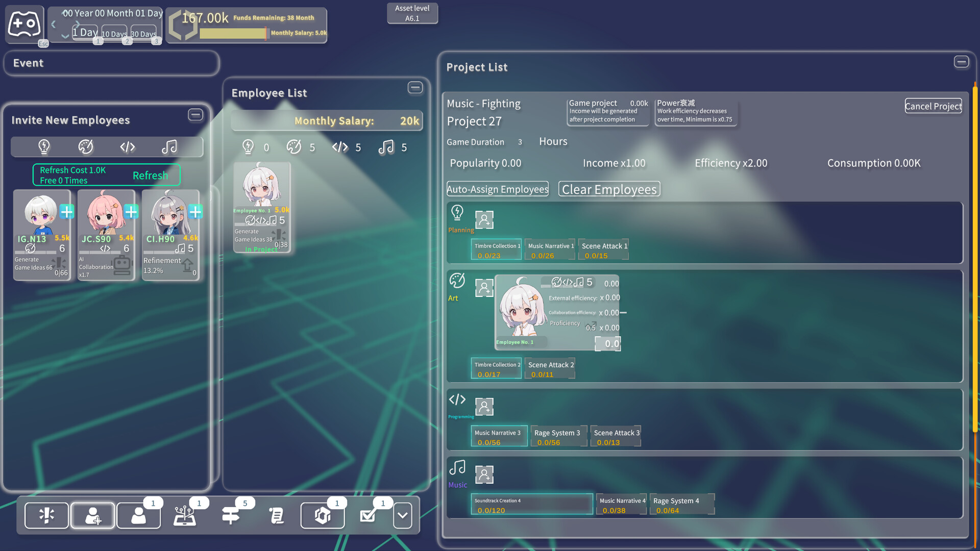Toggle the Rage System 4 task selection

tap(682, 504)
